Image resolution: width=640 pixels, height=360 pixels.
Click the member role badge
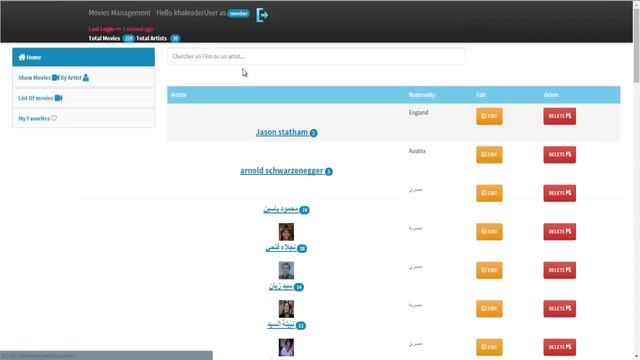pos(238,13)
